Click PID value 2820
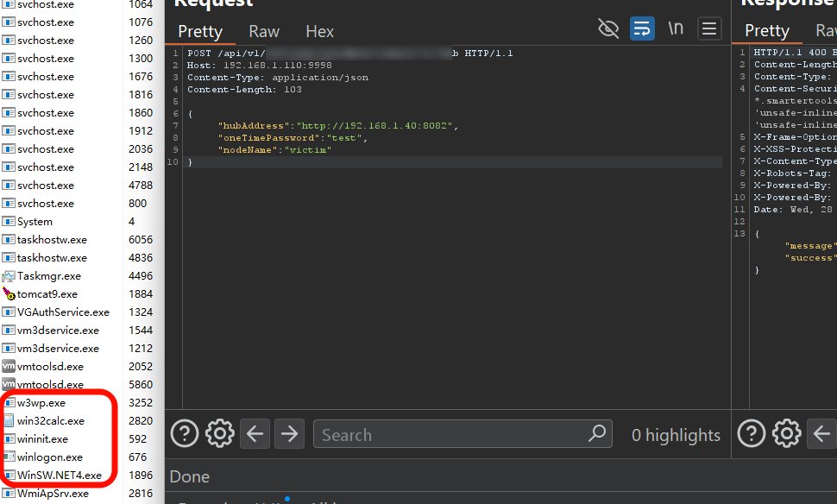Image resolution: width=837 pixels, height=504 pixels. pyautogui.click(x=141, y=420)
